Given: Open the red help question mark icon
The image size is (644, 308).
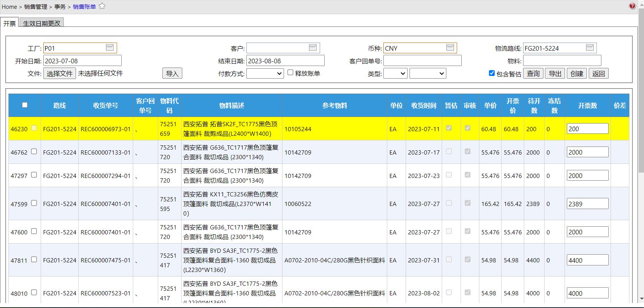Looking at the screenshot, I should point(632,6).
